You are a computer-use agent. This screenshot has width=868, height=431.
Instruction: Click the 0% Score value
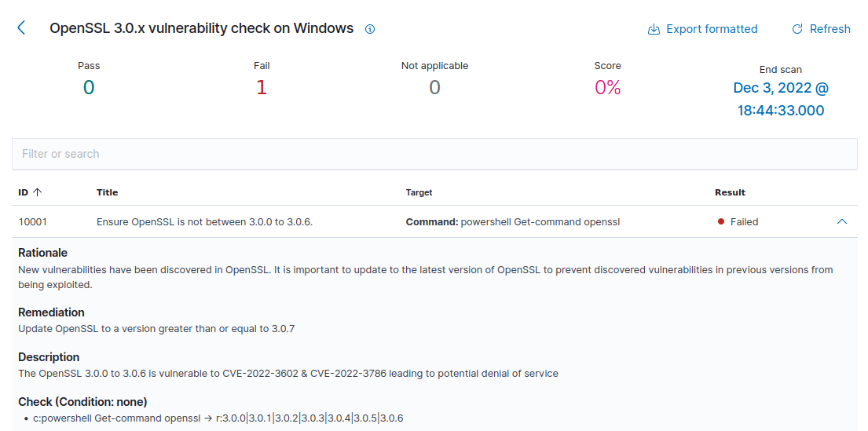[x=608, y=87]
